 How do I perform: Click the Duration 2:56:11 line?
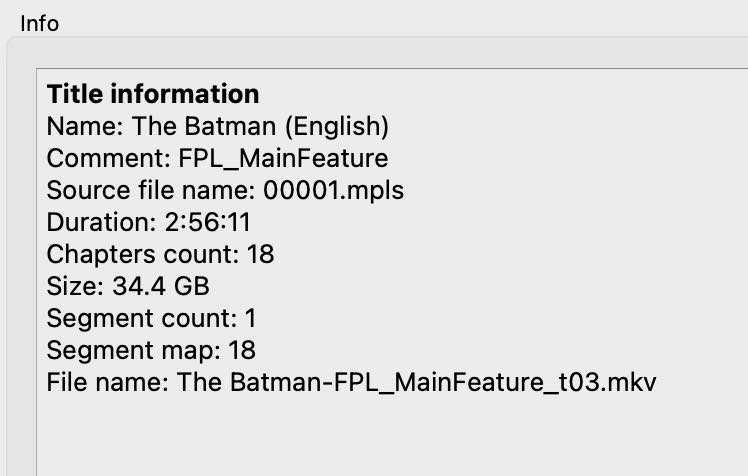[x=148, y=222]
